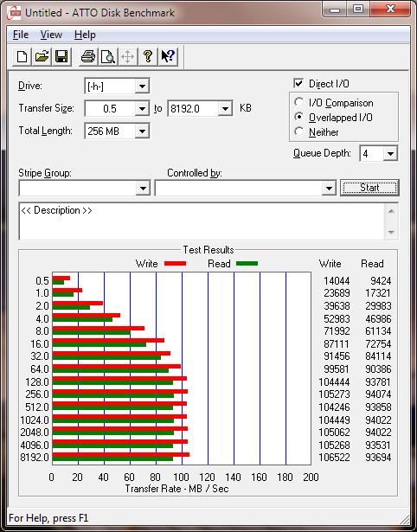
Task: Click the read value 94074
Action: click(378, 394)
